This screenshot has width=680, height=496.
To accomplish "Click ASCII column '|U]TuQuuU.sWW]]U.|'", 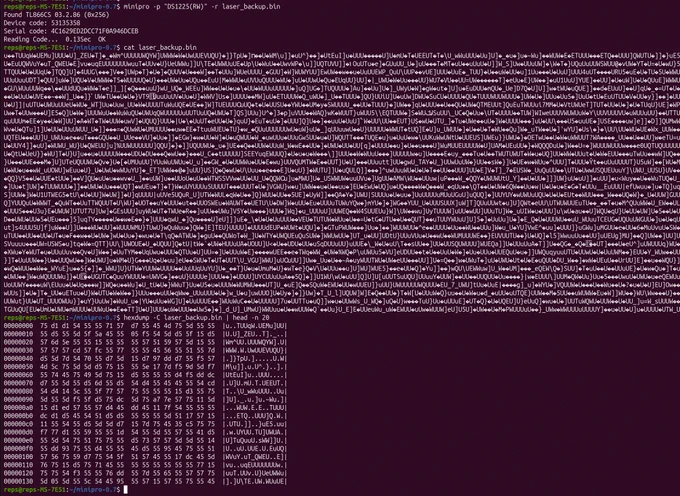I will point(255,441).
